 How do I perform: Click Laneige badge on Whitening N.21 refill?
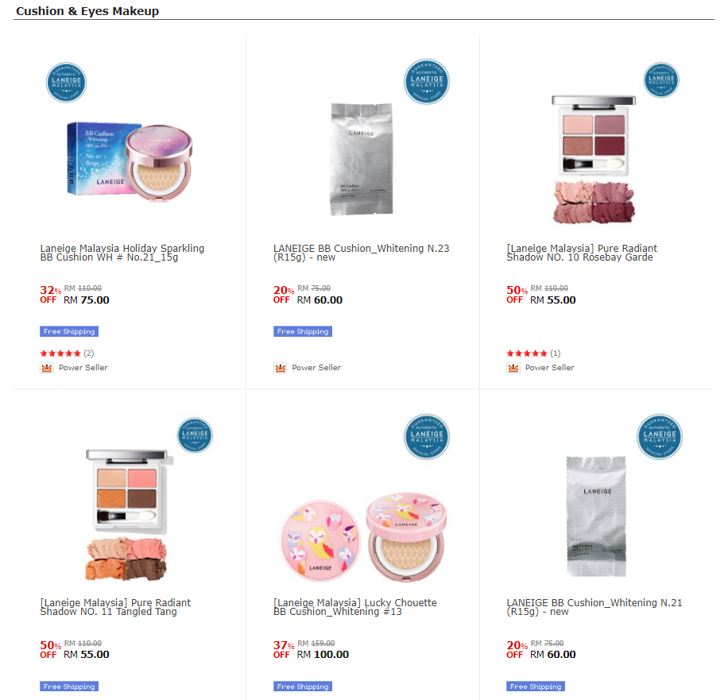coord(660,437)
